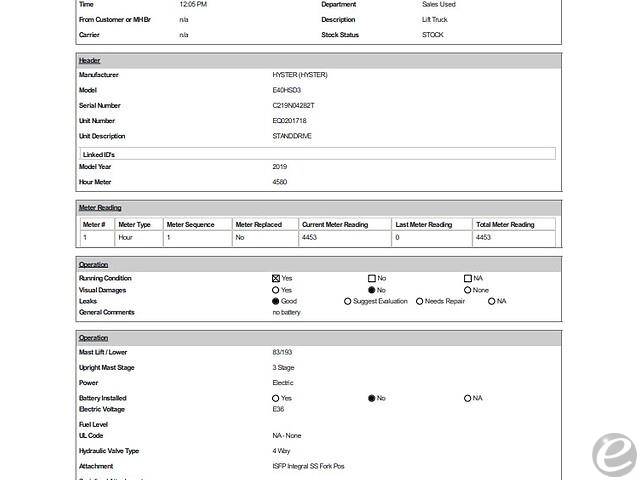Screen dimensions: 640x480
Task: Click Total Meter Reading cell 4453
Action: tap(514, 238)
